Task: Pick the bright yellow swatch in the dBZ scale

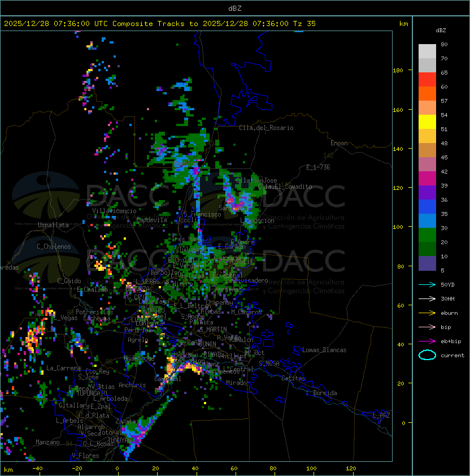Action: coord(427,122)
